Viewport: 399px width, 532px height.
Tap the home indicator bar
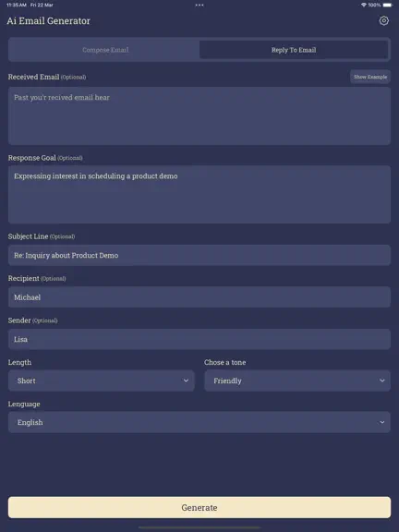[199, 527]
